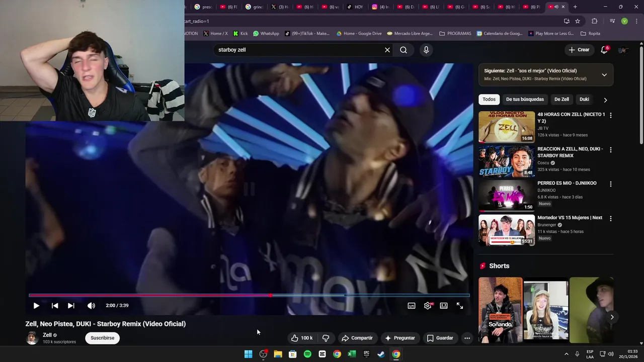Mute the active tab's audio icon
Image resolution: width=644 pixels, height=362 pixels.
[556, 7]
